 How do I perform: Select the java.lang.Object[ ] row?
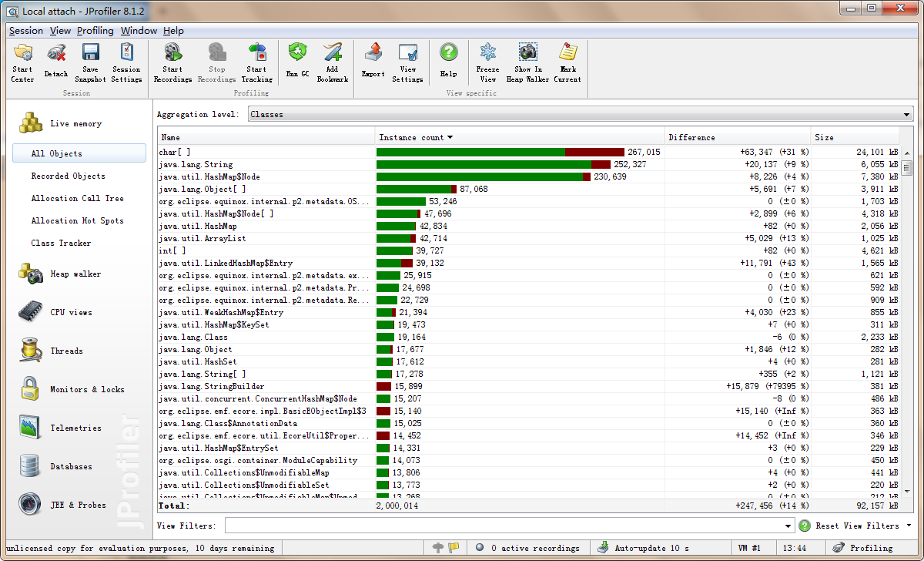529,190
